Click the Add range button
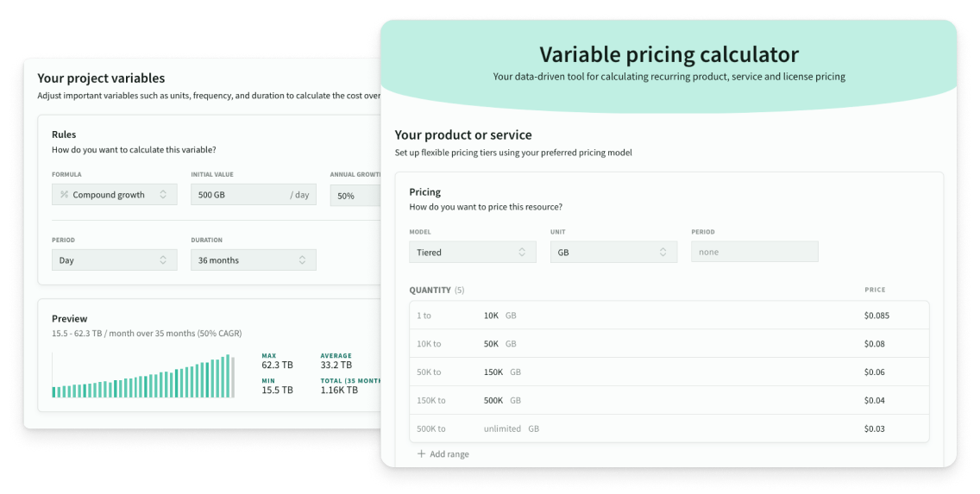 (x=443, y=454)
